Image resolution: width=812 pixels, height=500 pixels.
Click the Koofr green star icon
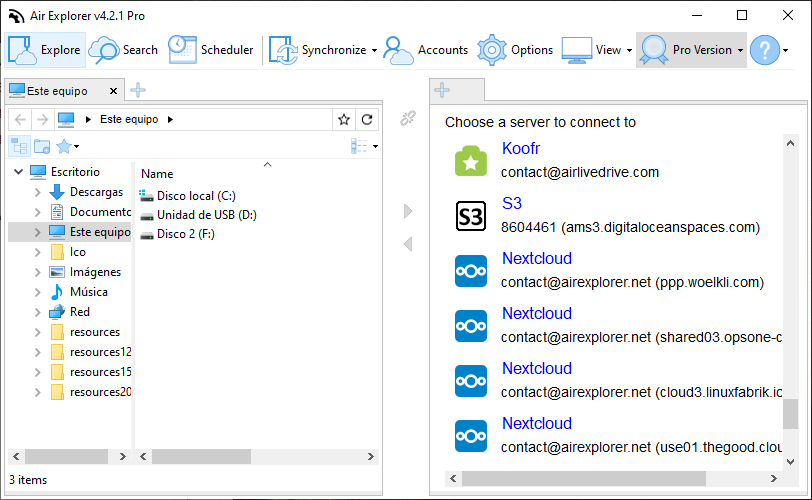coord(471,160)
